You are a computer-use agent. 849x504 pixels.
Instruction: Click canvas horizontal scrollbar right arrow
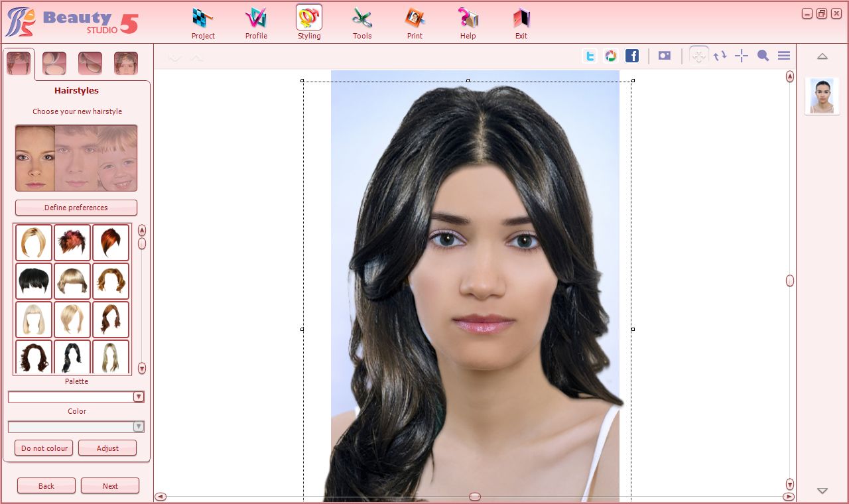(x=789, y=497)
